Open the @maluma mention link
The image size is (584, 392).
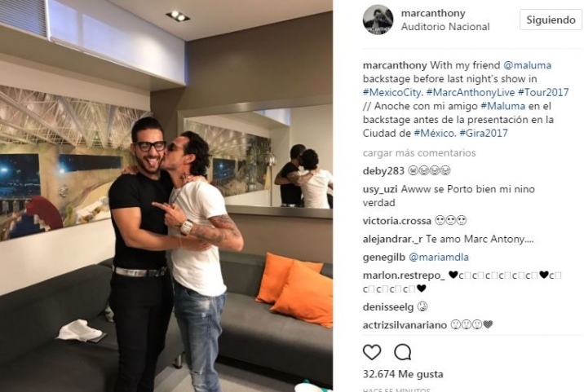click(x=527, y=65)
